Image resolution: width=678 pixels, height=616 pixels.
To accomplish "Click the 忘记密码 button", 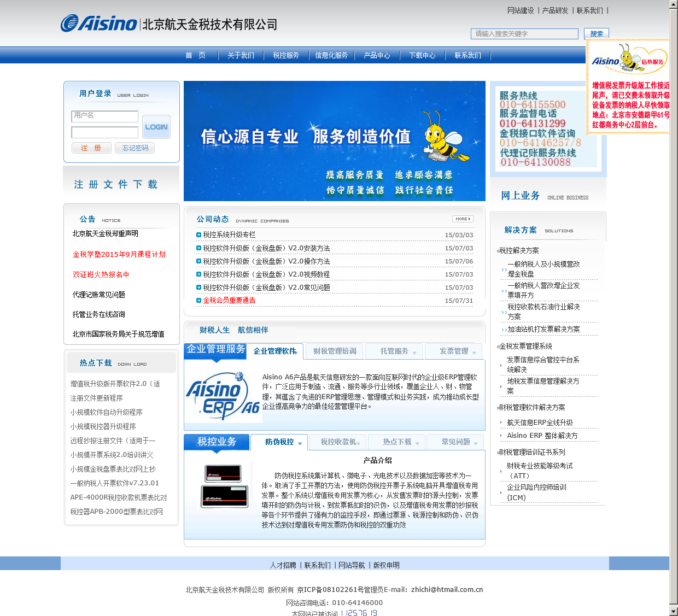I will (x=135, y=148).
